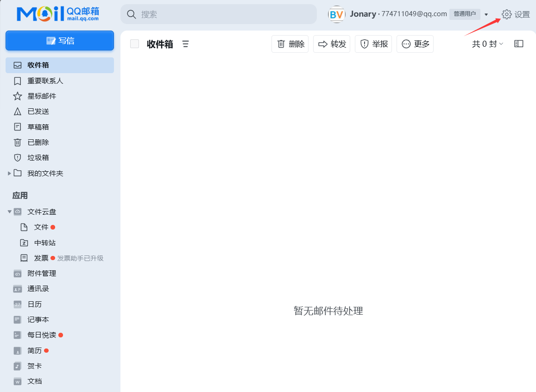Click the attachment manager icon for 附件管理

coord(18,274)
